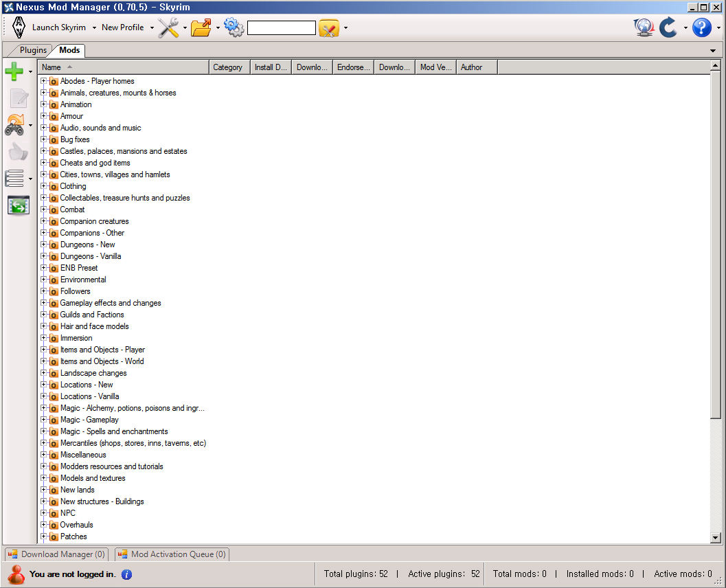This screenshot has height=588, width=726.
Task: Select the Mods tab
Action: 69,50
